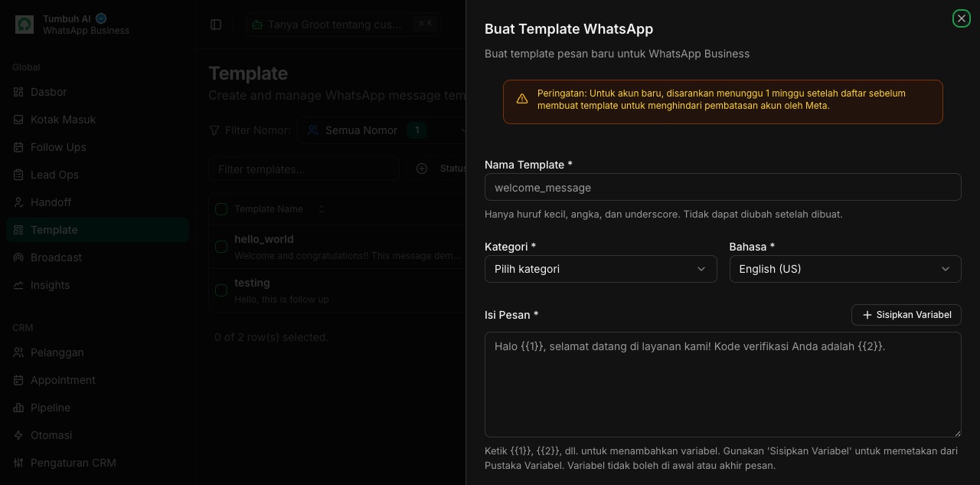This screenshot has height=485, width=980.
Task: Click the Pengaturan CRM icon
Action: click(18, 463)
